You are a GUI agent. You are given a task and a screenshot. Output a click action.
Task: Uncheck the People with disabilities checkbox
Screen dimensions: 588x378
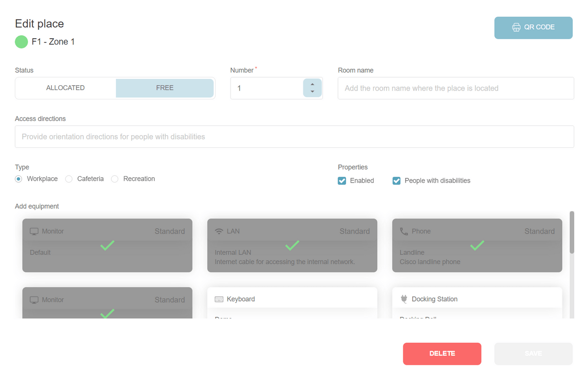397,181
